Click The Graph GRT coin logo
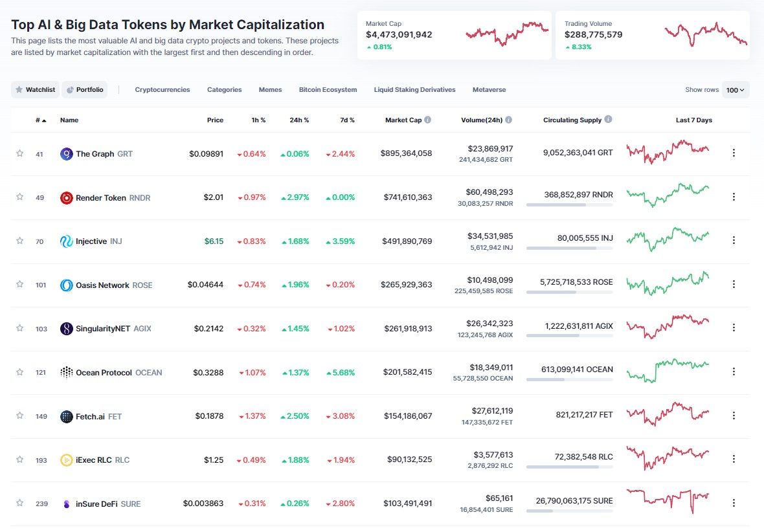This screenshot has width=764, height=532. [x=66, y=154]
